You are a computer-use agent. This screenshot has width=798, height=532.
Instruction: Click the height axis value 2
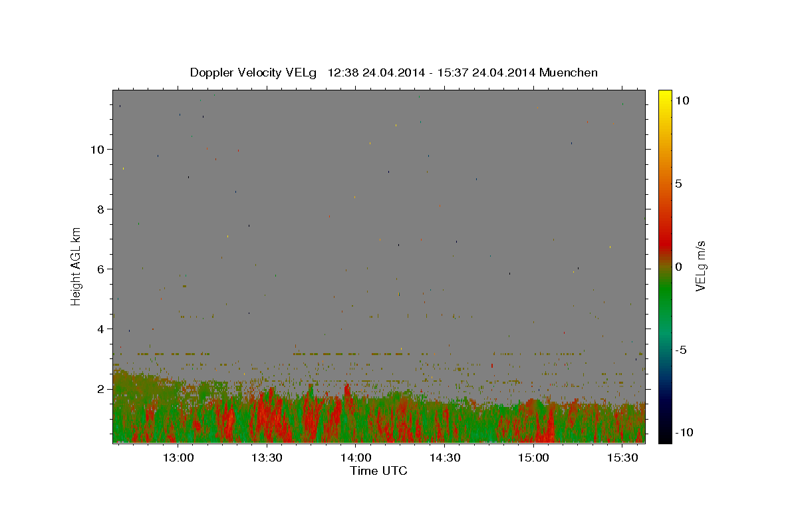[101, 389]
